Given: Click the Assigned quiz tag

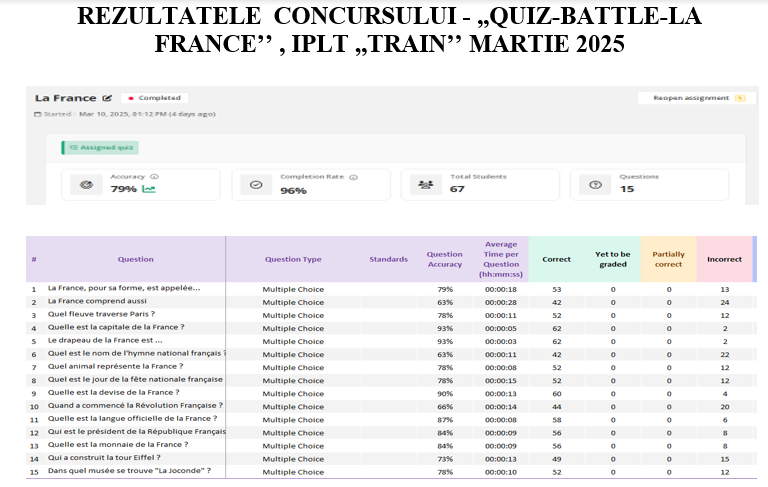Looking at the screenshot, I should point(99,147).
